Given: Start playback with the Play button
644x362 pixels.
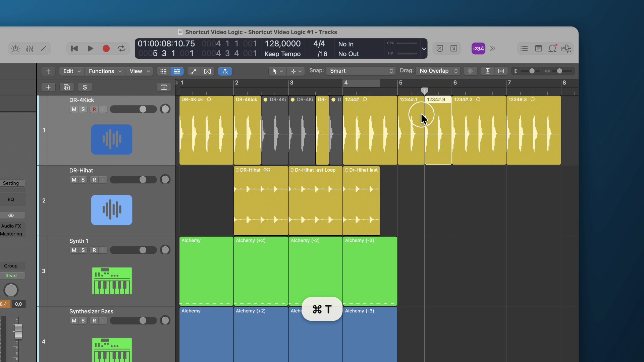Looking at the screenshot, I should tap(90, 49).
